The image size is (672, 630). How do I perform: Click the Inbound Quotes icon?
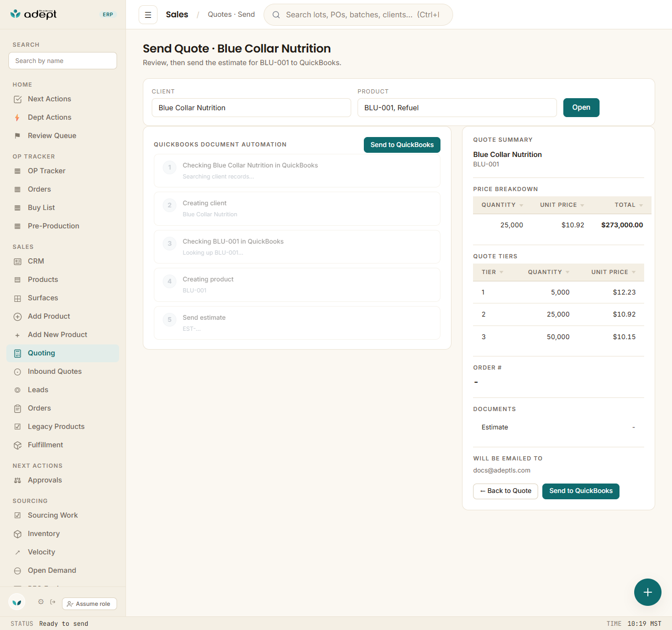(17, 372)
